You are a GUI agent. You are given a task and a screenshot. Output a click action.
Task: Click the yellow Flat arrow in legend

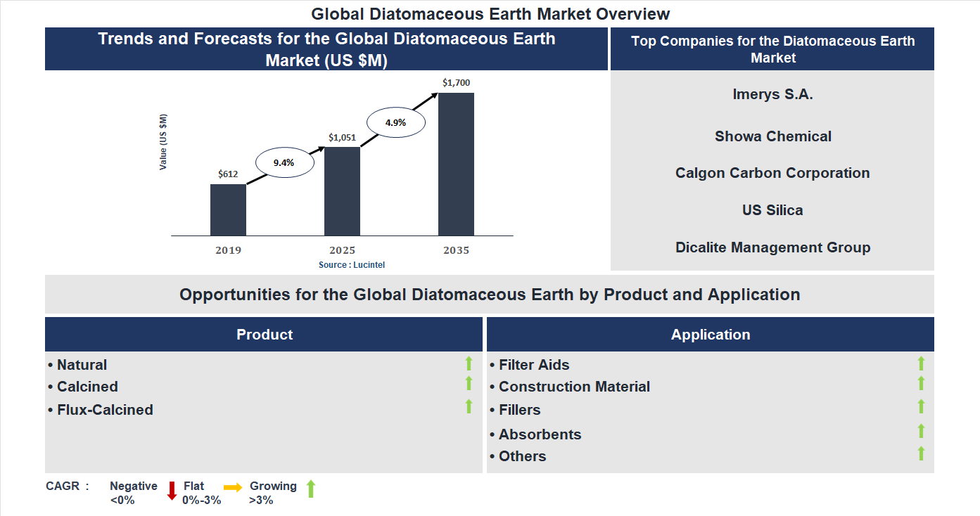[233, 487]
